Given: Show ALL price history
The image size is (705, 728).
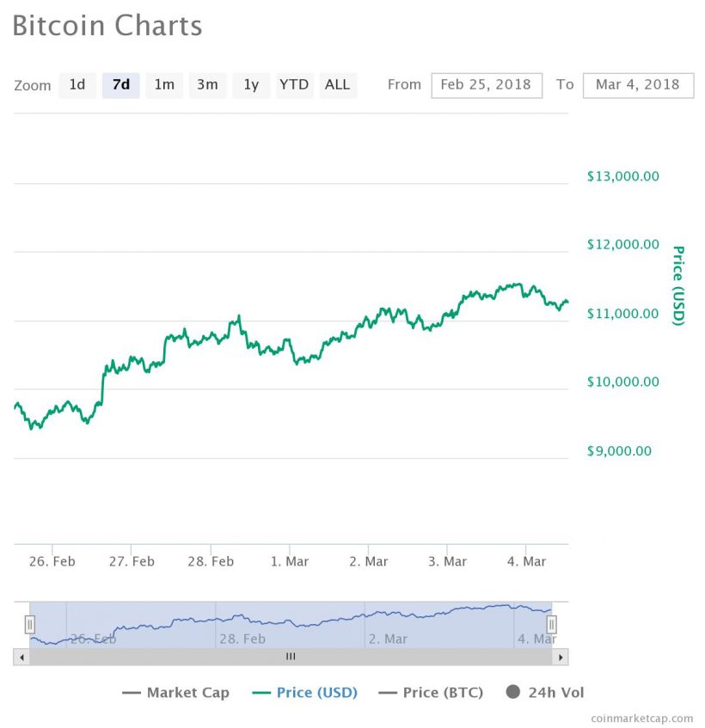Looking at the screenshot, I should coord(338,85).
